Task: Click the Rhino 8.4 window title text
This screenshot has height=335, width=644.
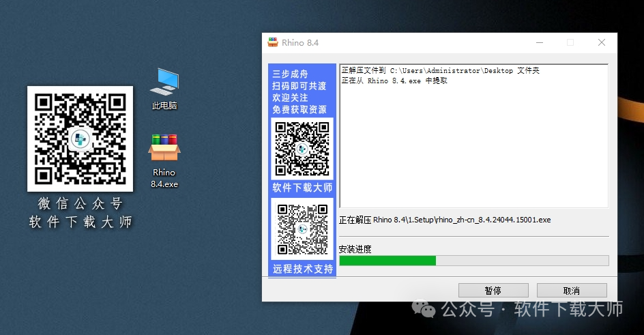Action: 300,43
